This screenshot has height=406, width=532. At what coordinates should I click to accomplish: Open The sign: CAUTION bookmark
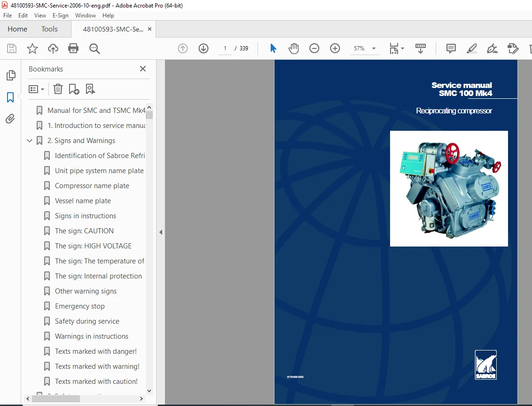[x=84, y=231]
